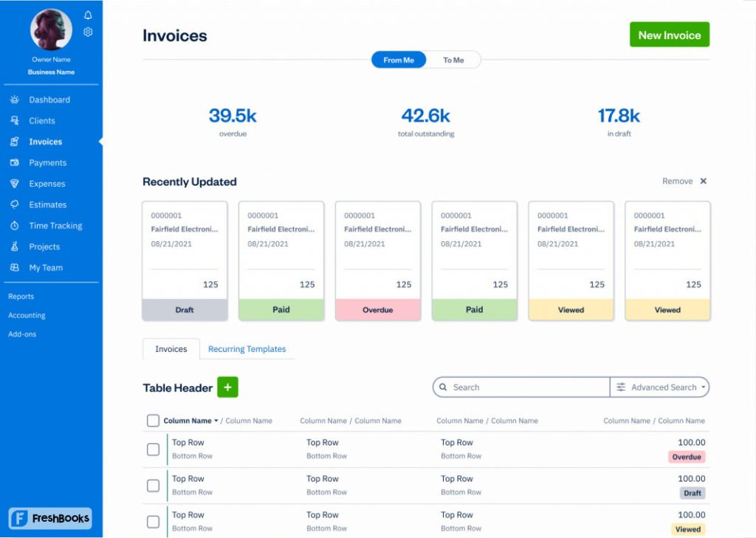Open the Projects section
The height and width of the screenshot is (538, 756).
44,246
